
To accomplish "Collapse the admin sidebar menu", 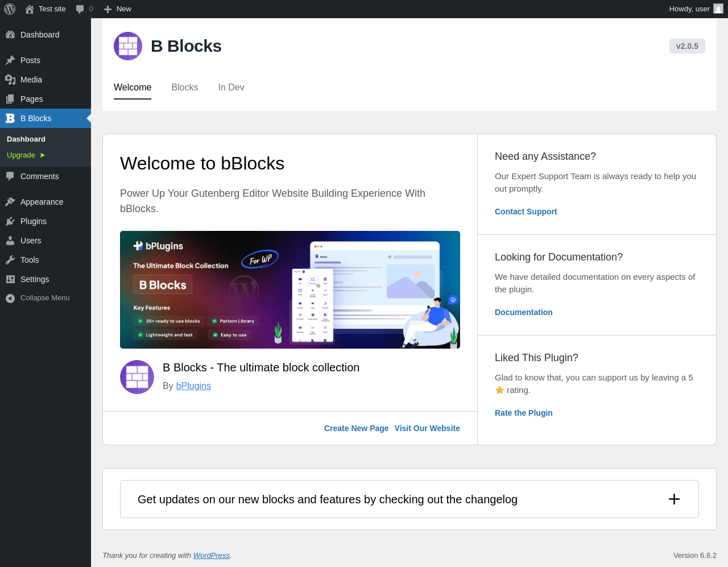I will point(45,298).
